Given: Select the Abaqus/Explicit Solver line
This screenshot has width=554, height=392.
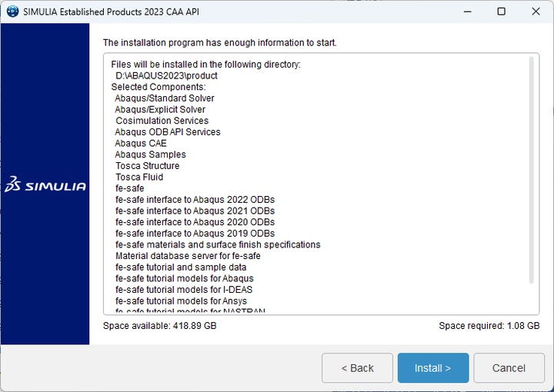Looking at the screenshot, I should 160,110.
